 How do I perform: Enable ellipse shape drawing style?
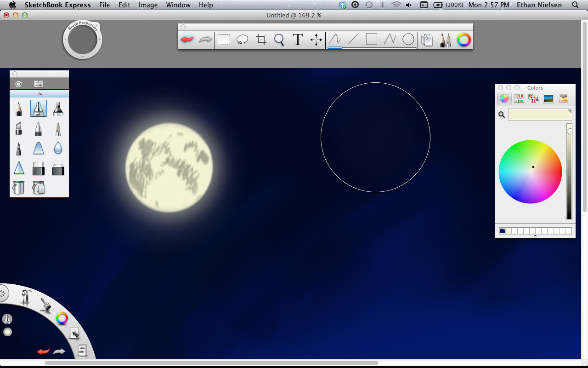point(408,40)
